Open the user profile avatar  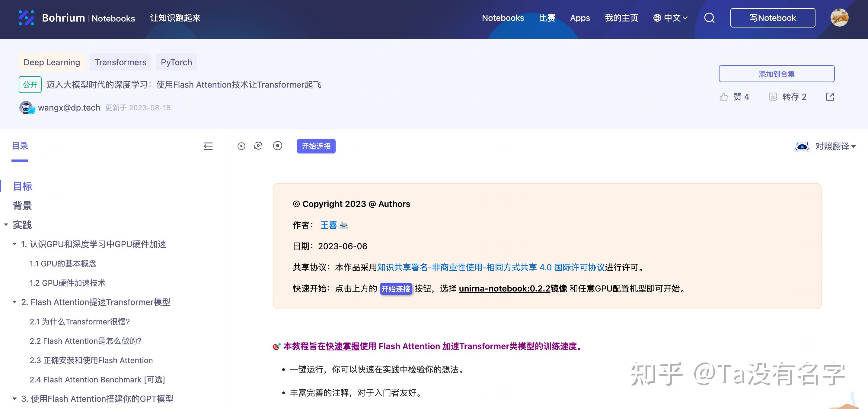click(839, 18)
